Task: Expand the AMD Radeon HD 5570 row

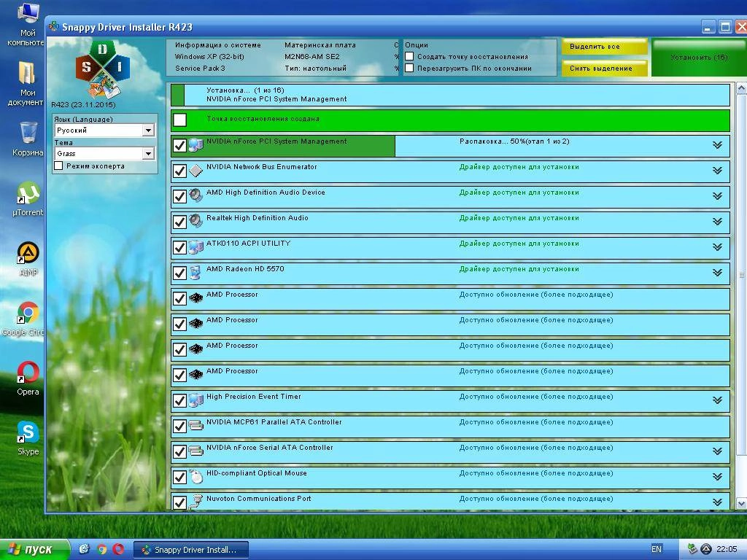Action: pos(717,273)
